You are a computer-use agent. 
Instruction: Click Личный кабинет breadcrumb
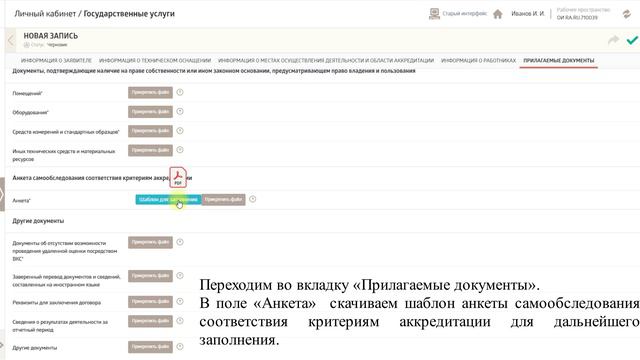(45, 13)
